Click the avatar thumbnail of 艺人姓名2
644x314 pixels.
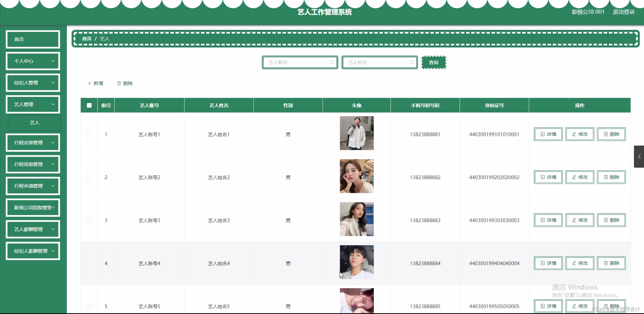click(356, 176)
